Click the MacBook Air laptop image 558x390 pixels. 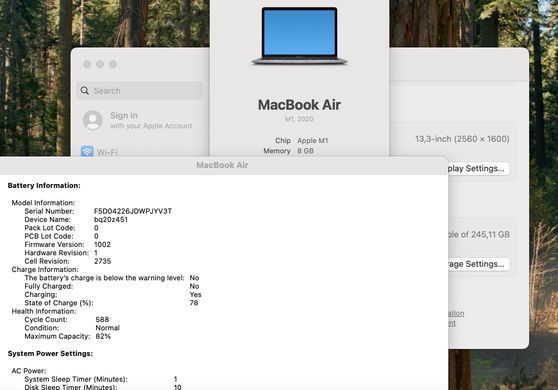[299, 36]
